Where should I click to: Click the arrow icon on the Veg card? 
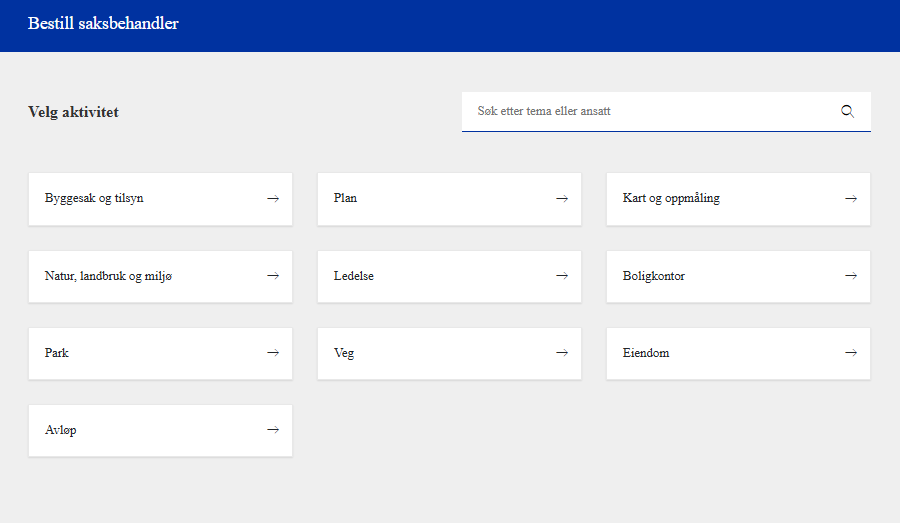click(x=562, y=353)
